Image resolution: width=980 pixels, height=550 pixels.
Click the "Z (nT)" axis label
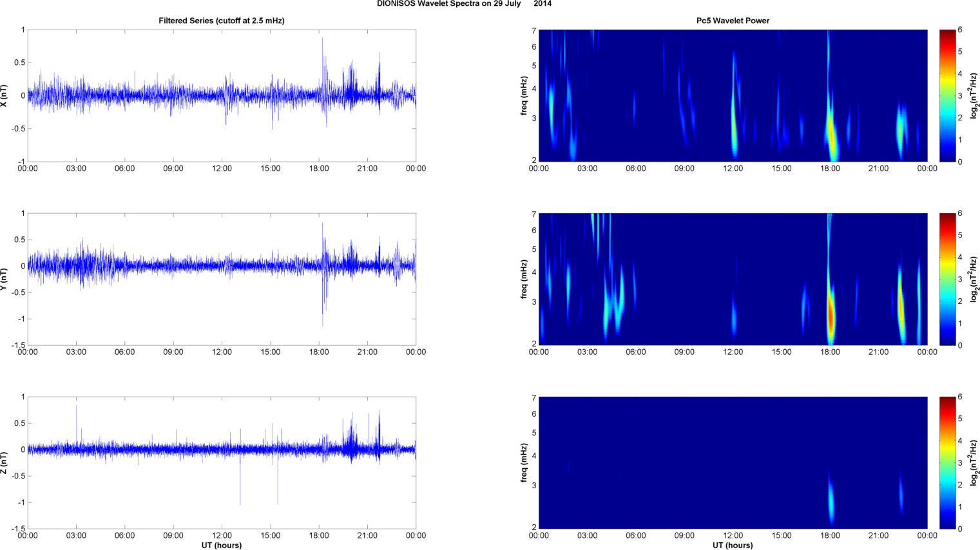pyautogui.click(x=5, y=462)
